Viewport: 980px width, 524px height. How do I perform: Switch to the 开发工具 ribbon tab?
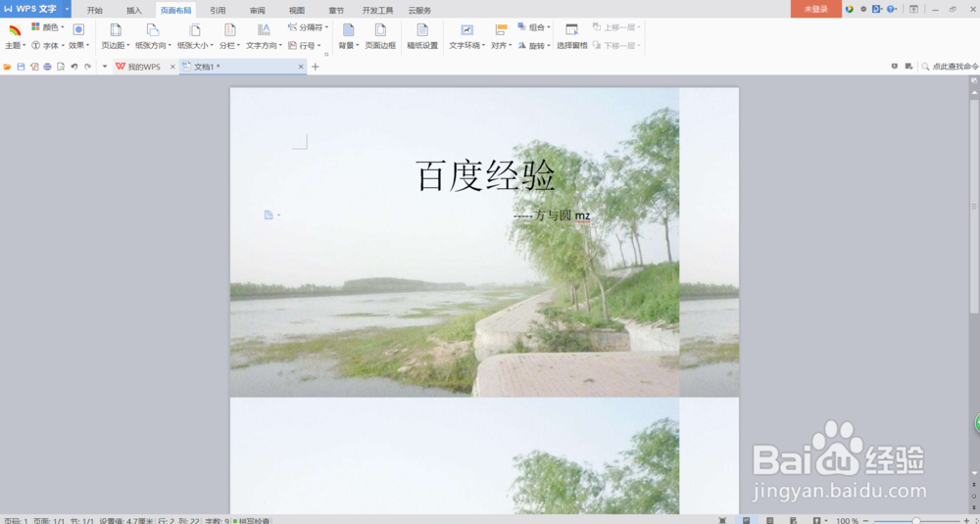tap(378, 10)
